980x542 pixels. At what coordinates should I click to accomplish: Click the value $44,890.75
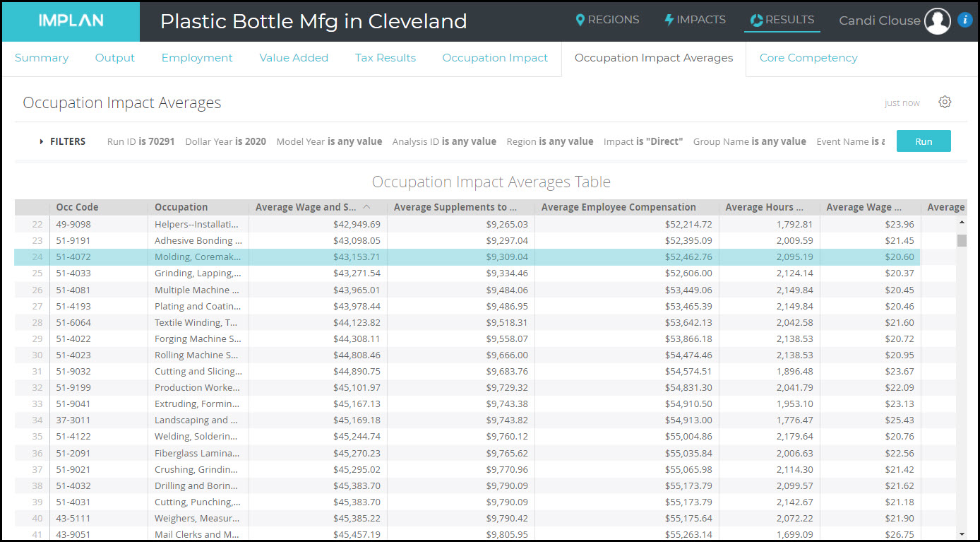357,371
